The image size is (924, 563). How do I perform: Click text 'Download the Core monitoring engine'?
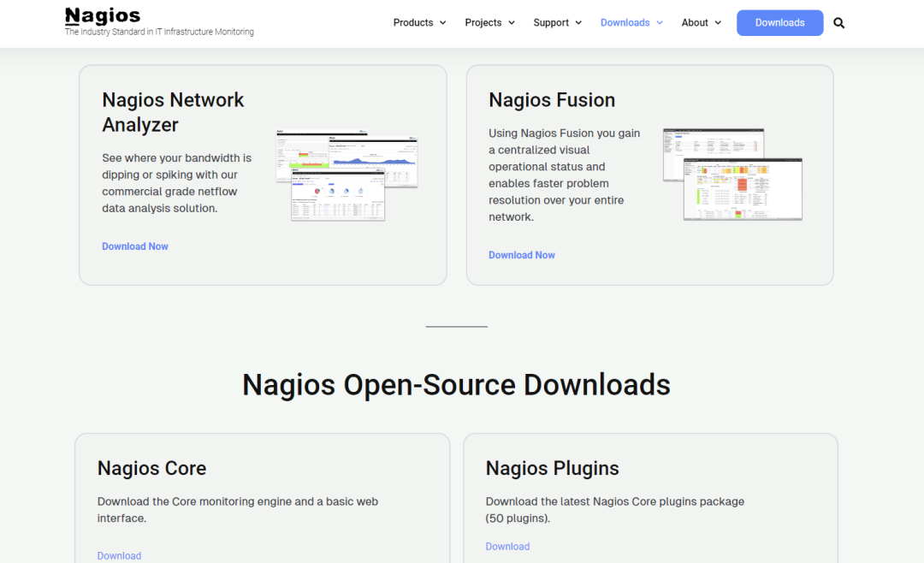coord(194,501)
